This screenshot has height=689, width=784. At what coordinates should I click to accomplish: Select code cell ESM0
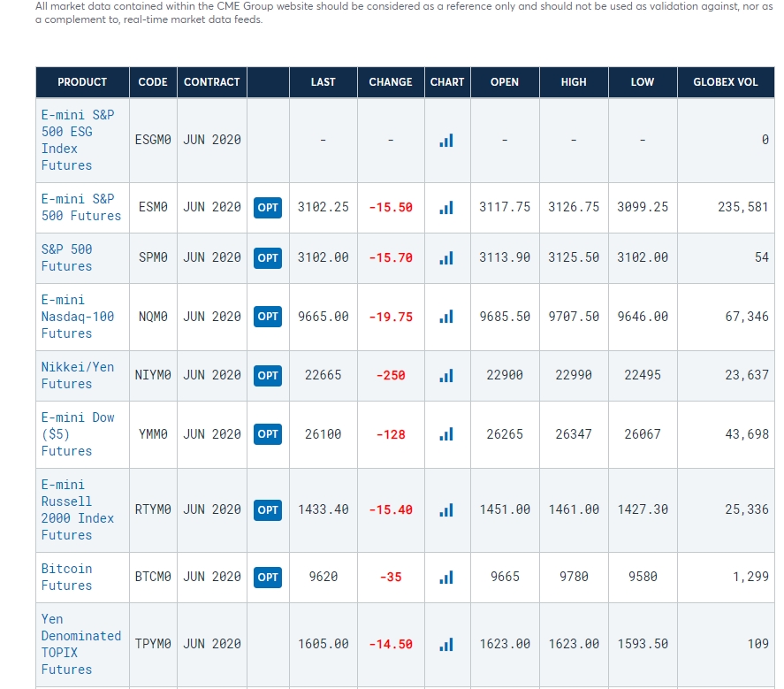[x=153, y=207]
